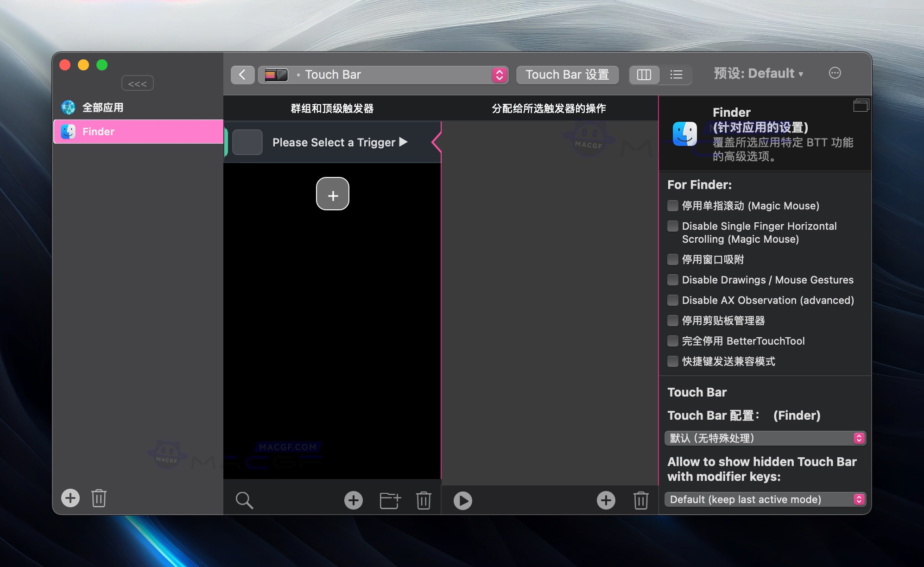Enable 停用单指滚动 (Magic Mouse)

click(673, 205)
